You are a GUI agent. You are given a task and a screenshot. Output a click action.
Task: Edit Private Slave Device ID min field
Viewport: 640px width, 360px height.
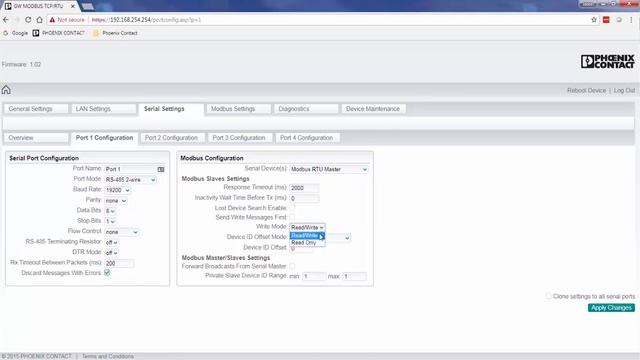[314, 276]
